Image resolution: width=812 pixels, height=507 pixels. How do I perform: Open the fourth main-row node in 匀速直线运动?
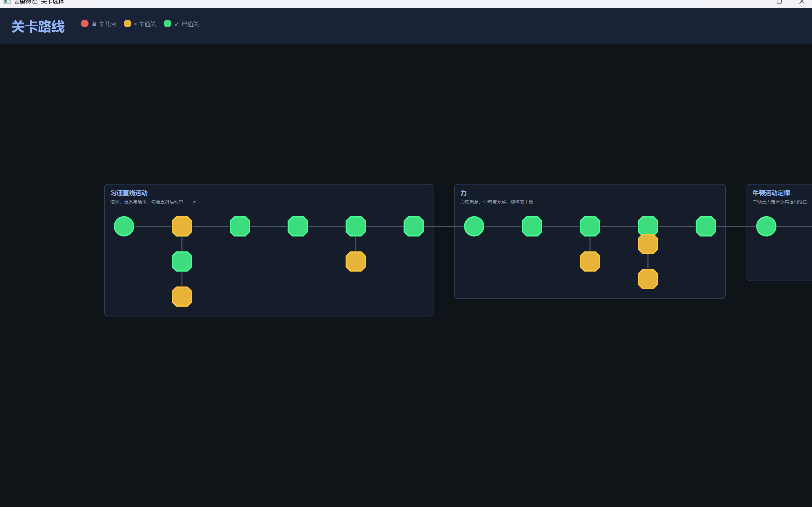(x=298, y=226)
